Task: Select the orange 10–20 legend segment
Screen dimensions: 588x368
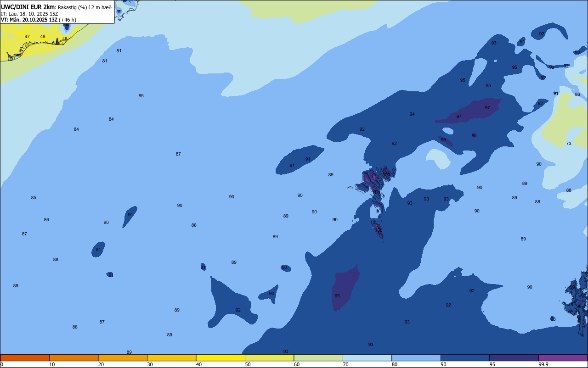Action: pos(73,357)
